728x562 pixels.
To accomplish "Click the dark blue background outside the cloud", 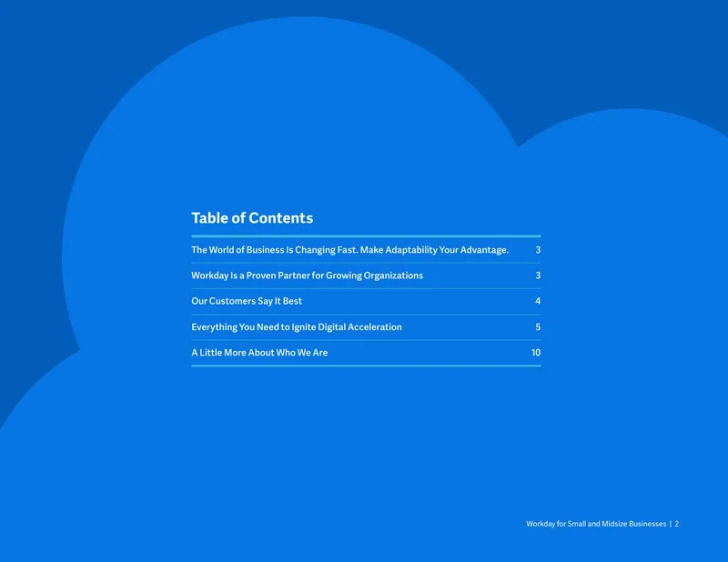I will [627, 51].
